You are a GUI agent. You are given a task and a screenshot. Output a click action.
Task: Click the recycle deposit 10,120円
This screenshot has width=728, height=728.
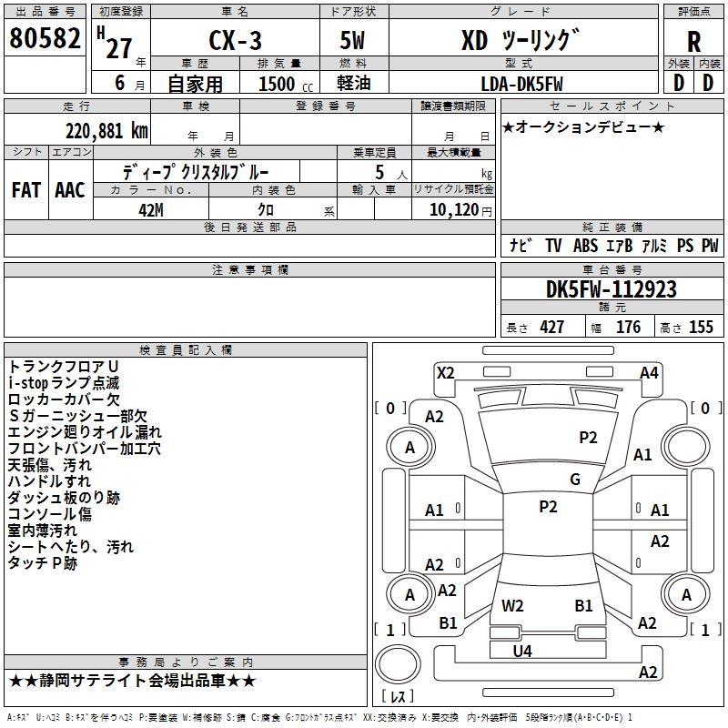tap(460, 210)
